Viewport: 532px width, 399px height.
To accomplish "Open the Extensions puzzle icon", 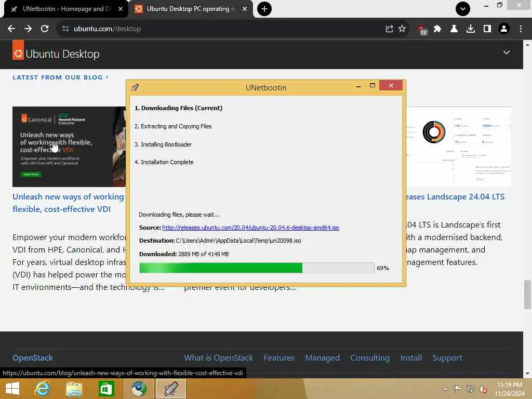I will click(x=437, y=29).
